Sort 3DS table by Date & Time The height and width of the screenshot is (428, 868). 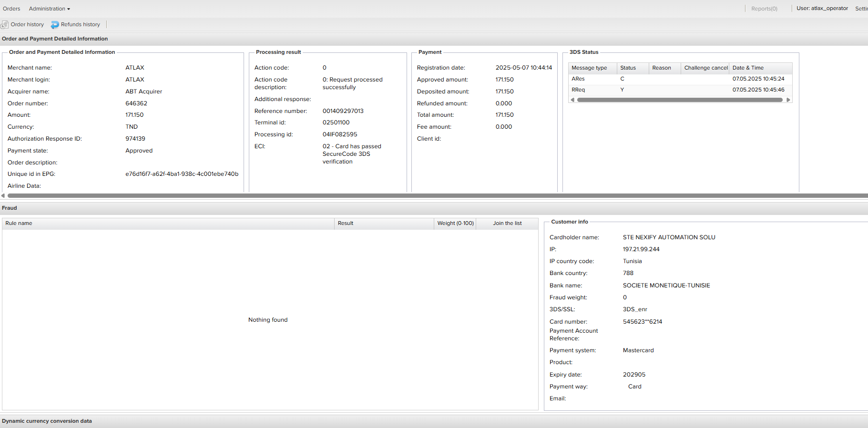coord(748,68)
